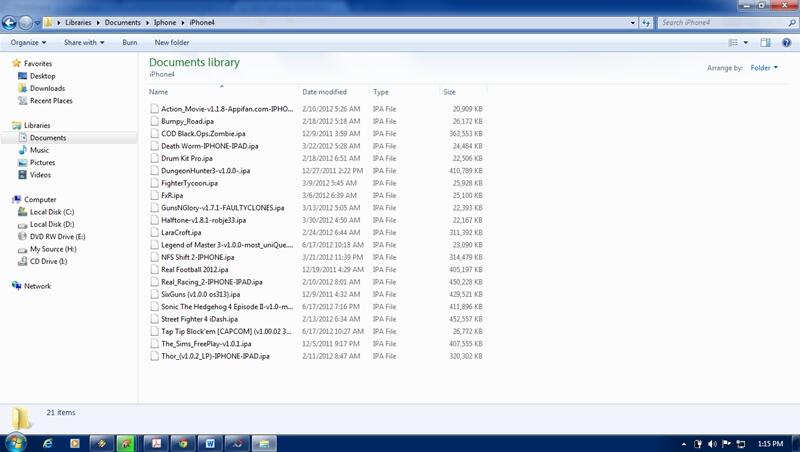This screenshot has height=452, width=800.
Task: Select the COD Black.Ops.Zombie.ipa file
Action: click(x=203, y=133)
